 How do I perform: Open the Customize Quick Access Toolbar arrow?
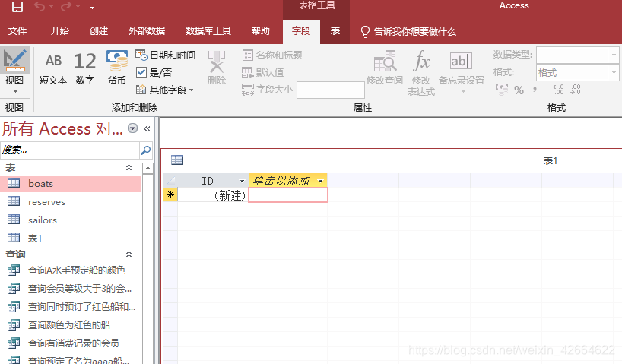tap(92, 7)
